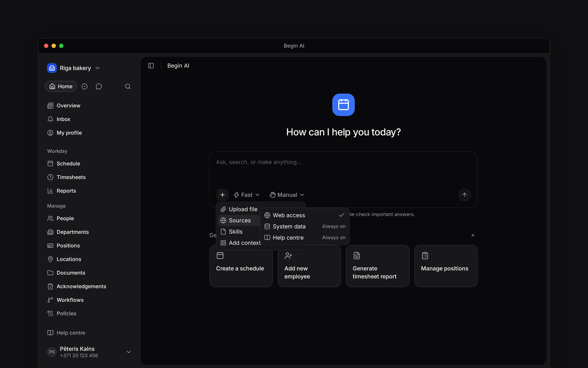Open the Manual mode dropdown
This screenshot has height=368, width=588.
click(287, 195)
